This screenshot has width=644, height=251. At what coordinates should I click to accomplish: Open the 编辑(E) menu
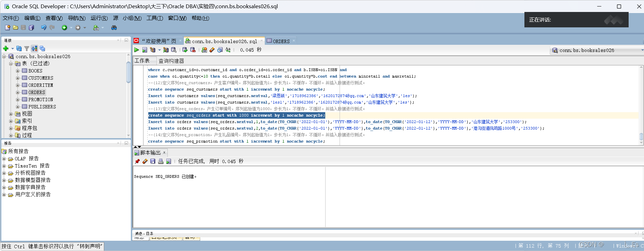pyautogui.click(x=32, y=18)
